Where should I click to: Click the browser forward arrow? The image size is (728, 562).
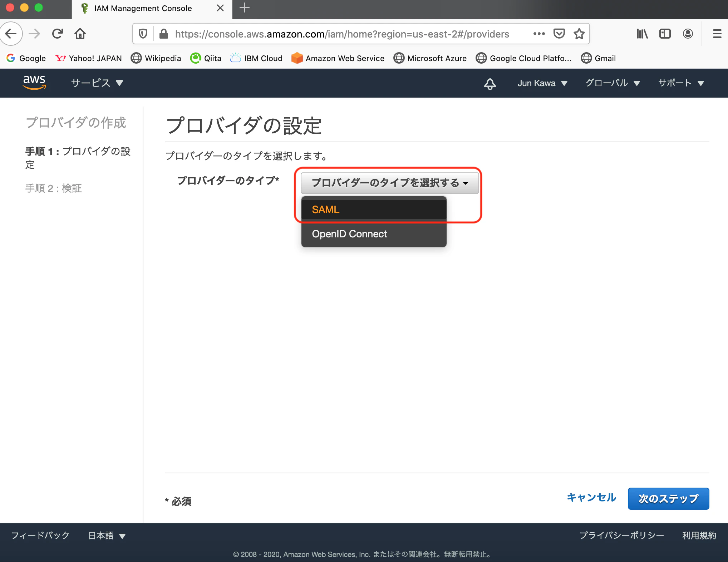[x=34, y=34]
